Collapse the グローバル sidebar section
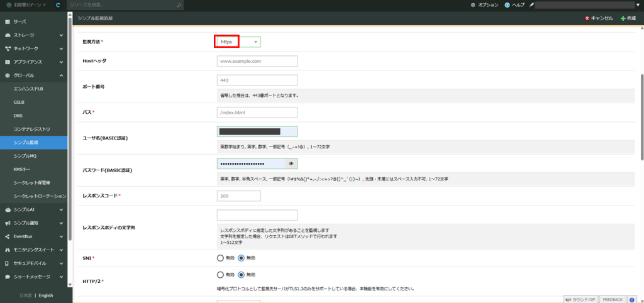This screenshot has width=644, height=303. [x=61, y=75]
